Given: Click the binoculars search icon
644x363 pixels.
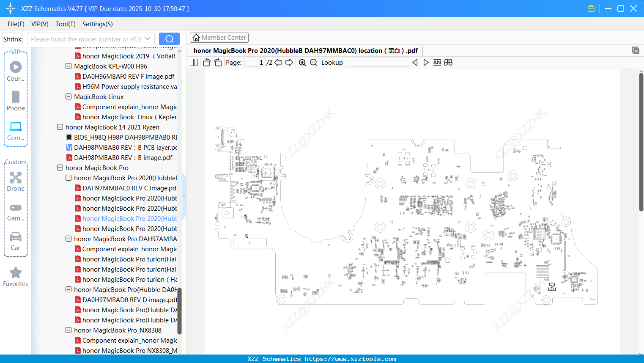Looking at the screenshot, I should coord(448,63).
